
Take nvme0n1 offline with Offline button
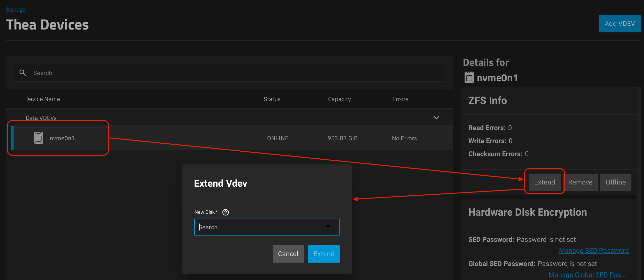[615, 182]
